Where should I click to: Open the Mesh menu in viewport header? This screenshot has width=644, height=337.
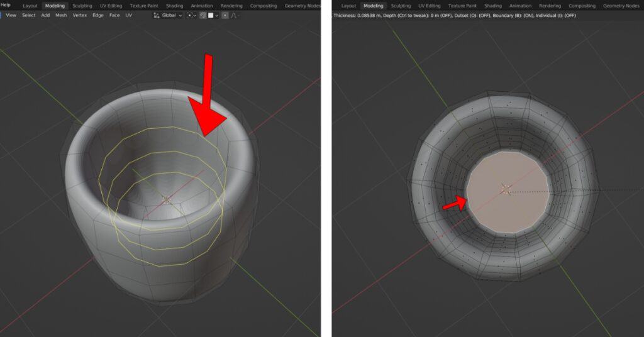[x=61, y=15]
